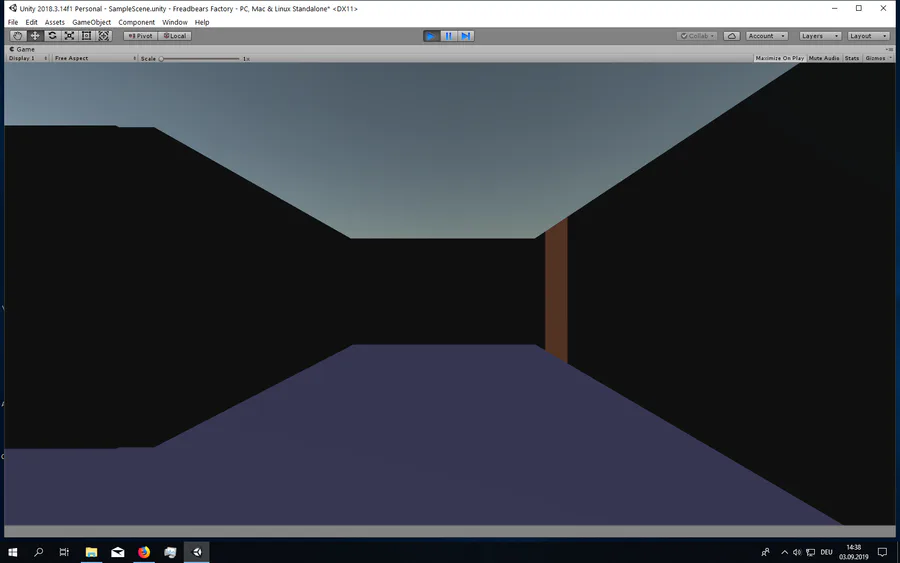Open the Help menu
The height and width of the screenshot is (563, 900).
pos(201,22)
